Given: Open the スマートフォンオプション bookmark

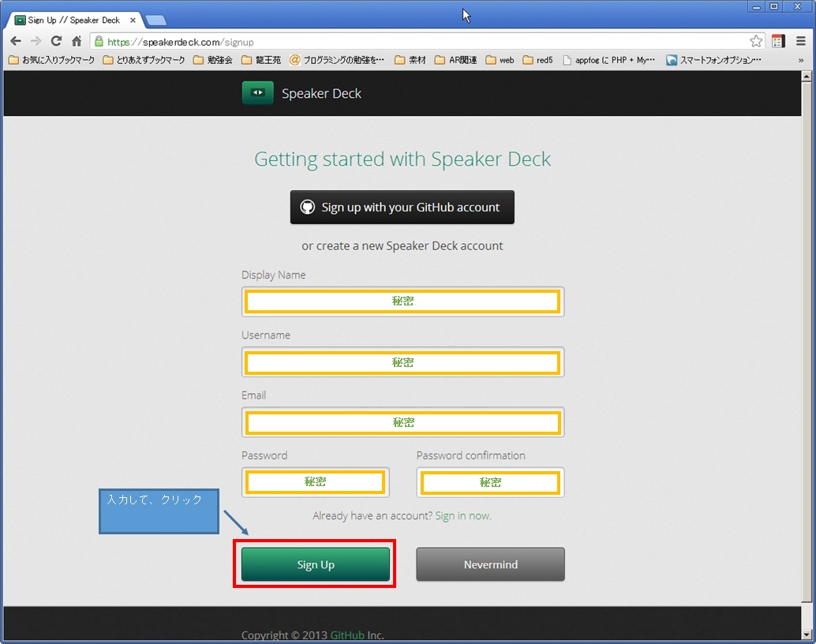Looking at the screenshot, I should point(713,60).
